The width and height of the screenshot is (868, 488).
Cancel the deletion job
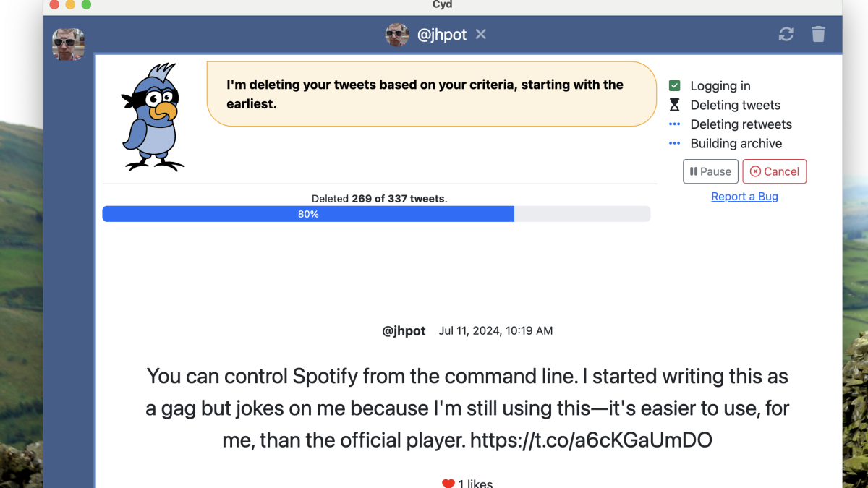pos(774,171)
